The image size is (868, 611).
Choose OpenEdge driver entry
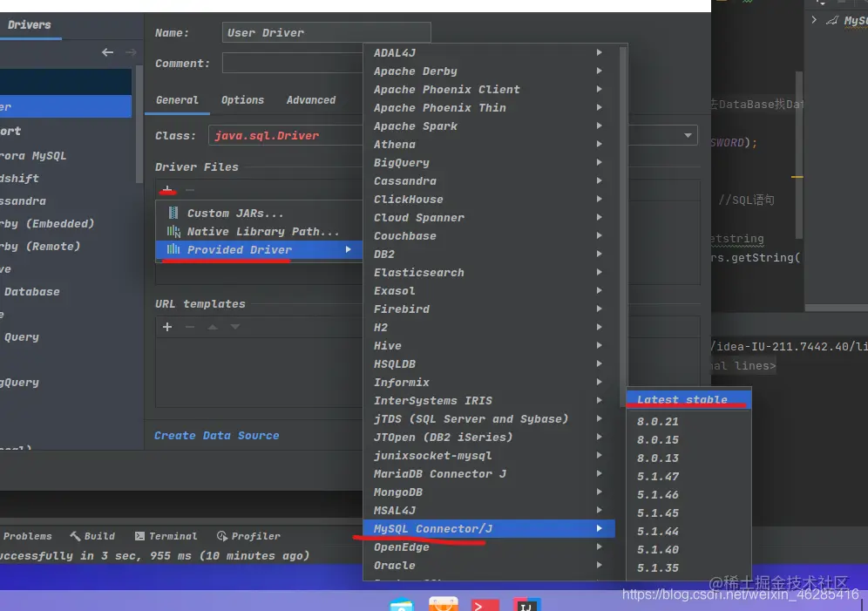tap(489, 547)
